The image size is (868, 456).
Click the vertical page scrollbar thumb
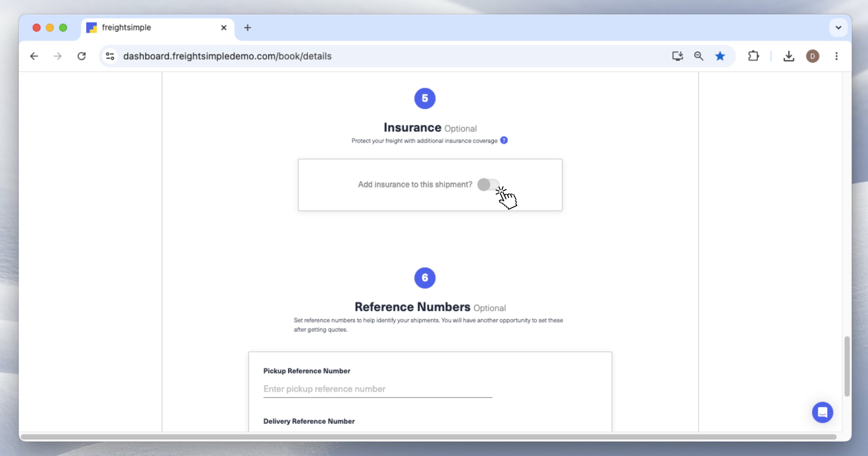tap(847, 366)
